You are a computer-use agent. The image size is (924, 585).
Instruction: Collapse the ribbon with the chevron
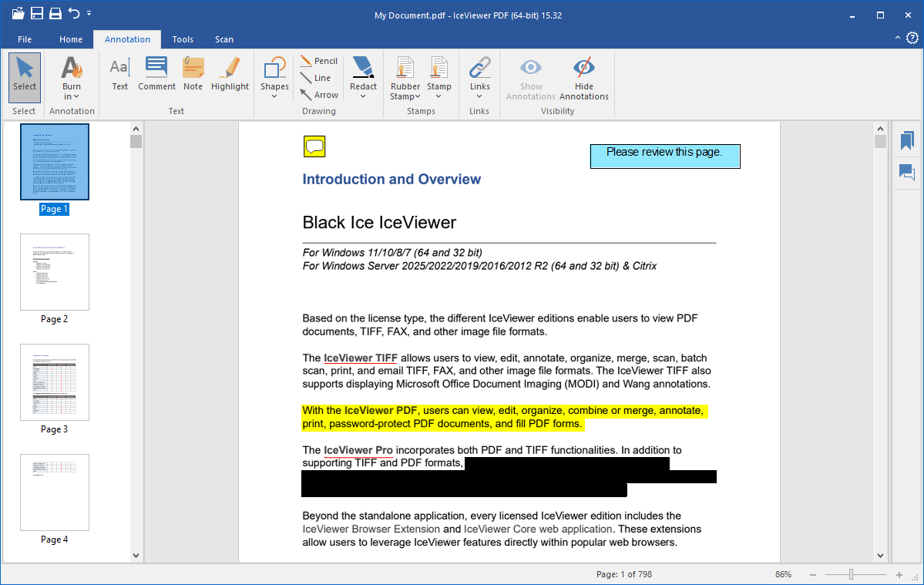point(898,38)
